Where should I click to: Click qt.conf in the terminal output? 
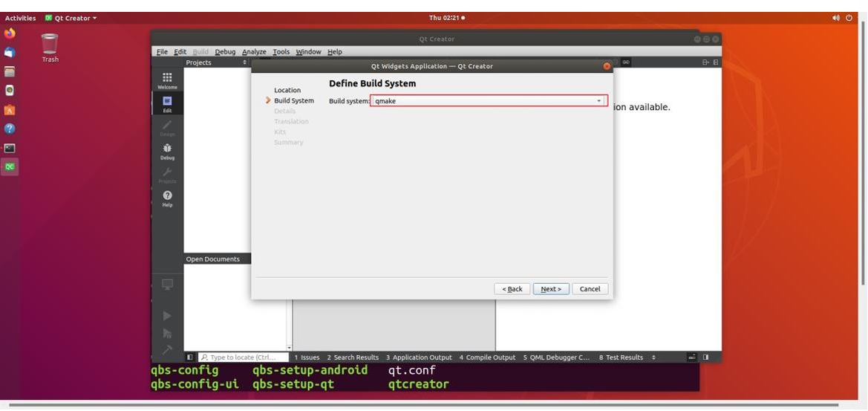[412, 370]
